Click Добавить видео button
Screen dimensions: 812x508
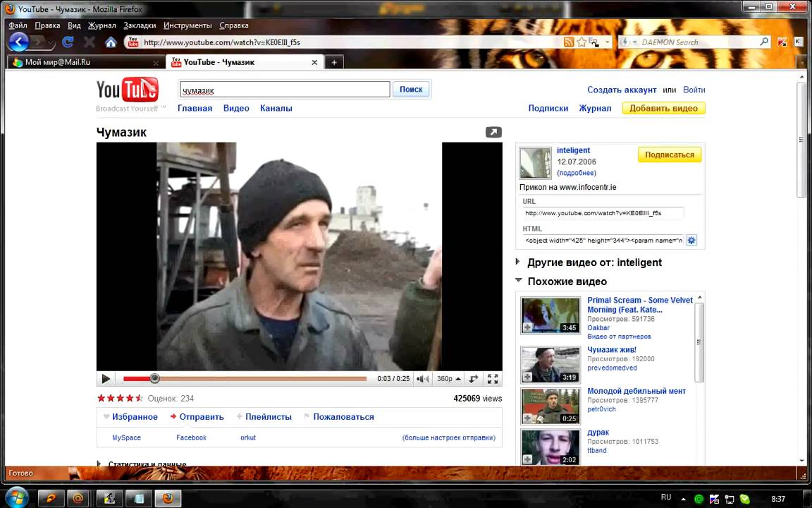(x=663, y=109)
